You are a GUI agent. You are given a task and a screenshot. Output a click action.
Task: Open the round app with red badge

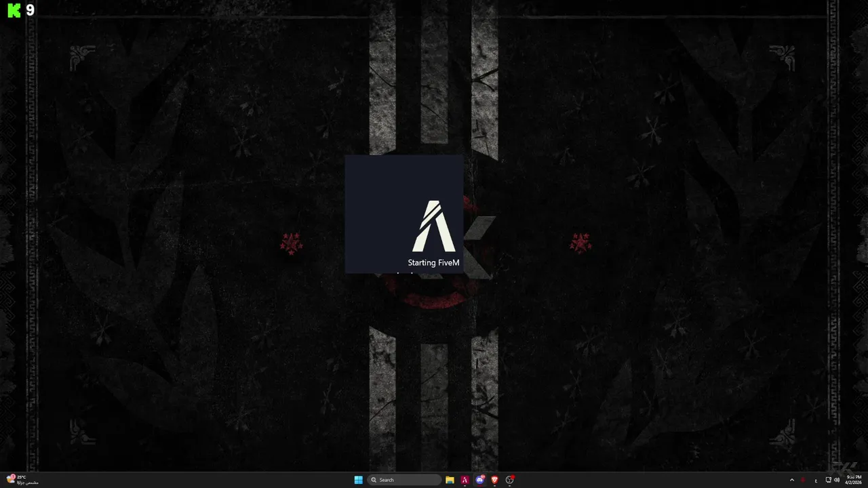point(510,480)
